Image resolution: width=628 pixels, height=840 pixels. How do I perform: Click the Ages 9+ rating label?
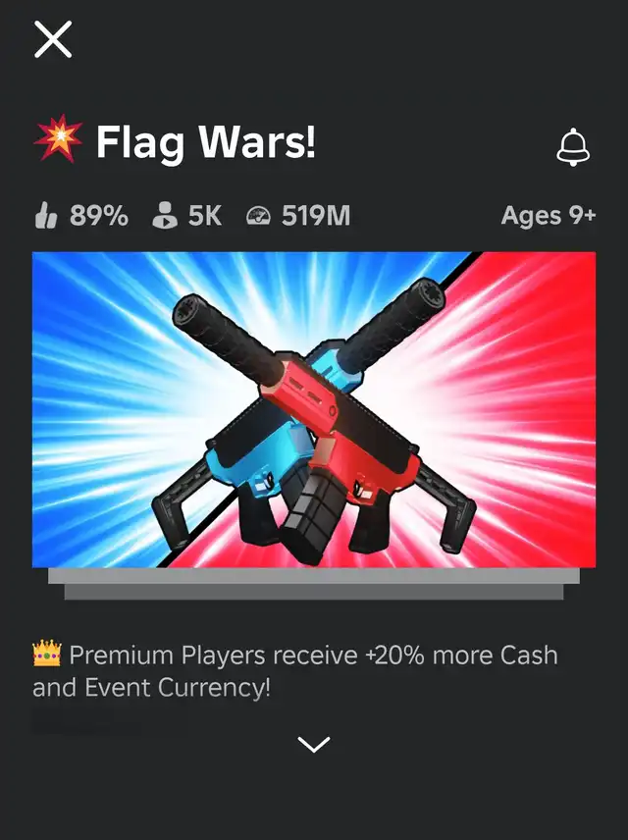[x=549, y=216]
